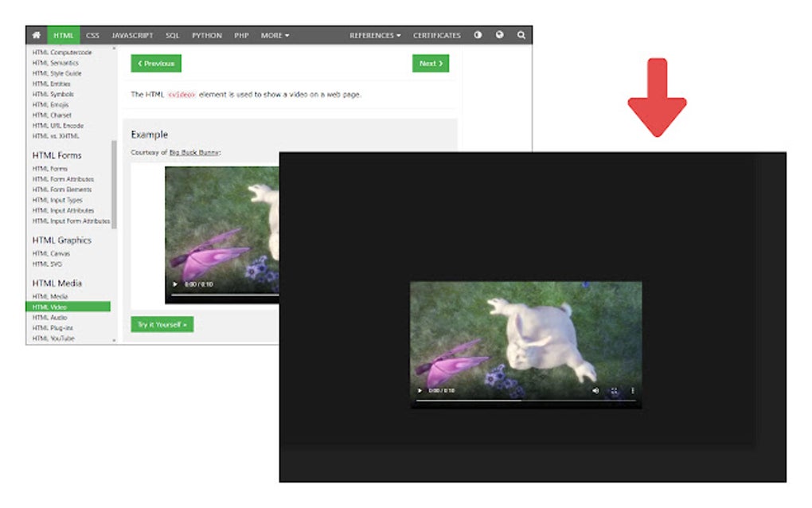
Task: Play the Big Buck Bunny video
Action: click(419, 390)
